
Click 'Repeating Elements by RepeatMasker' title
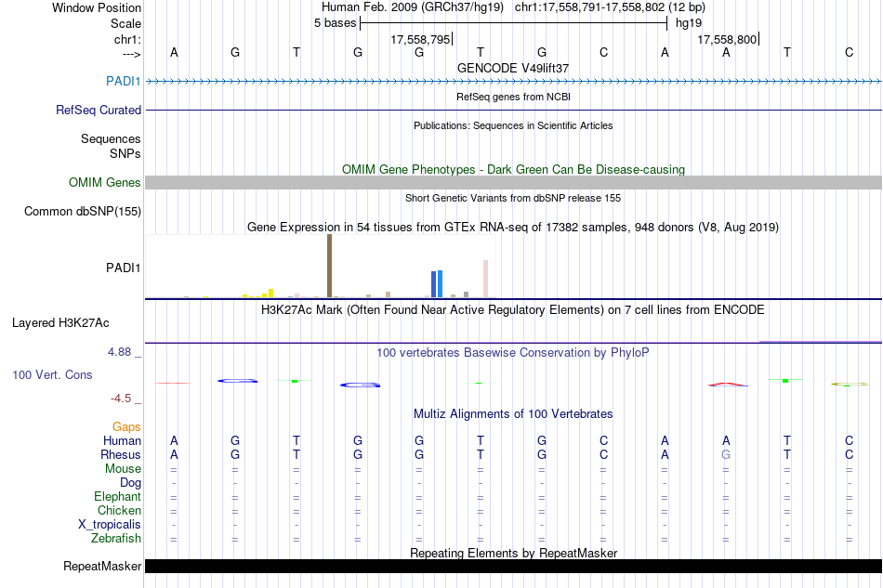pyautogui.click(x=514, y=553)
